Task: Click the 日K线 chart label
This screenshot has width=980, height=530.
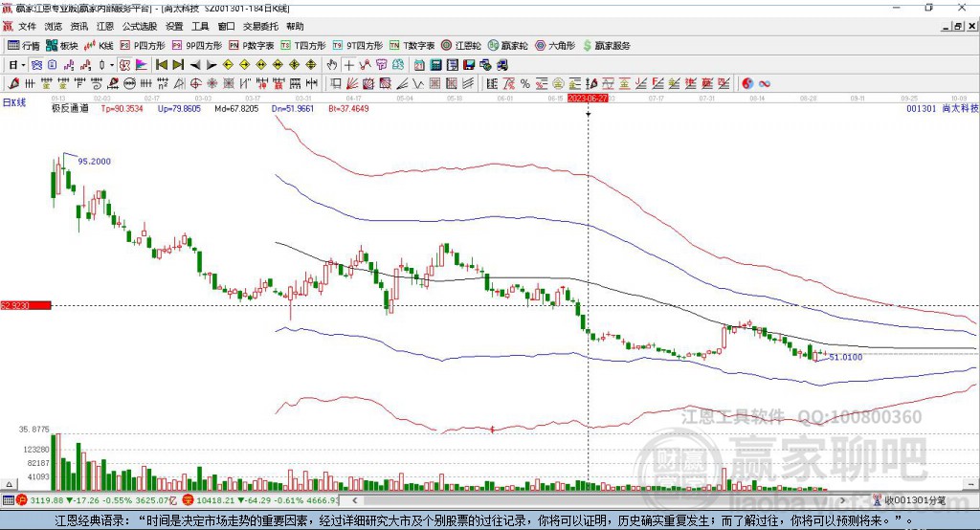Action: click(x=14, y=102)
